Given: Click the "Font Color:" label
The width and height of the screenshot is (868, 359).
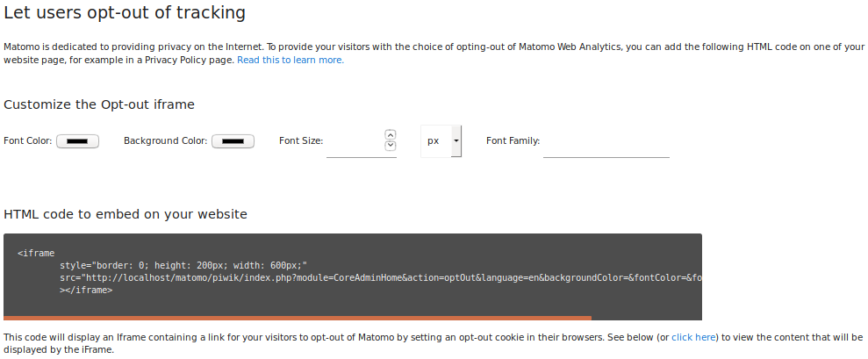Looking at the screenshot, I should click(28, 141).
